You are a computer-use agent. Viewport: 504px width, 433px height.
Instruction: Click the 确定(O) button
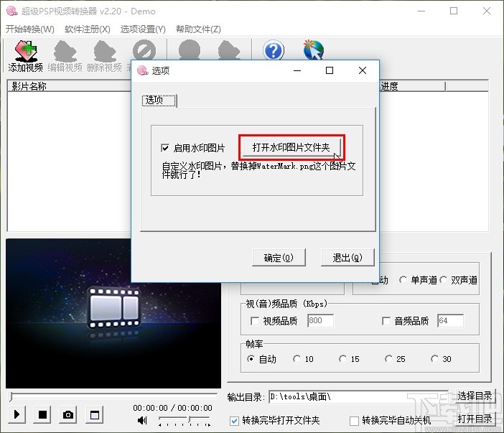[279, 258]
